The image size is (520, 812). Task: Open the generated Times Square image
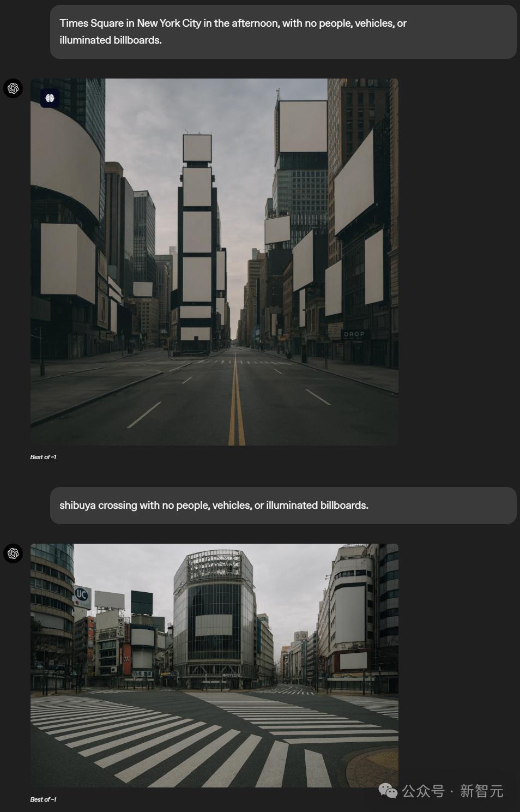[x=214, y=262]
